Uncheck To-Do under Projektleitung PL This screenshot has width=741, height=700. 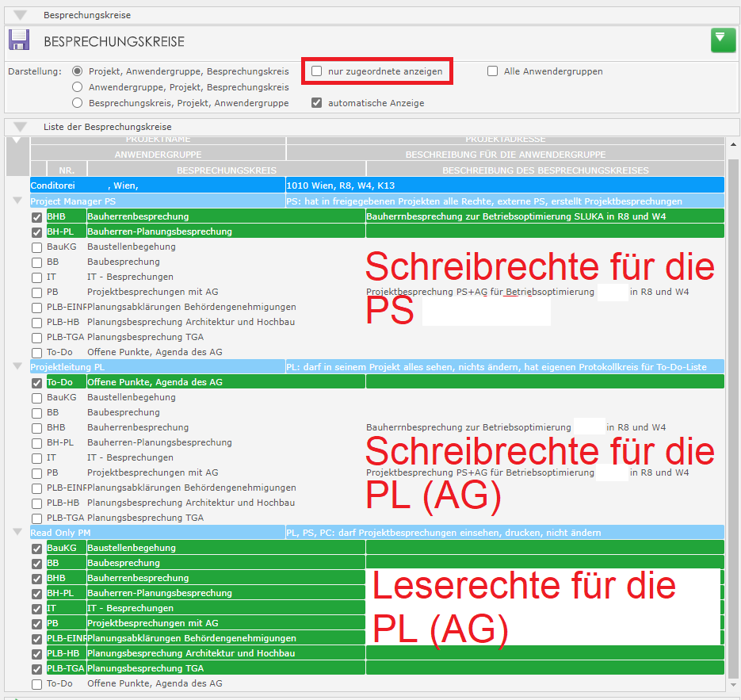tap(37, 384)
